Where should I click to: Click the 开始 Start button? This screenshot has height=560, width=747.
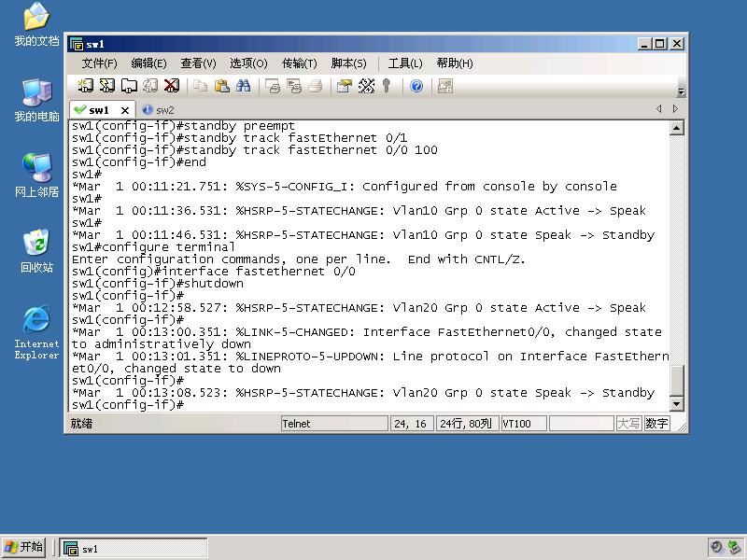click(x=24, y=548)
